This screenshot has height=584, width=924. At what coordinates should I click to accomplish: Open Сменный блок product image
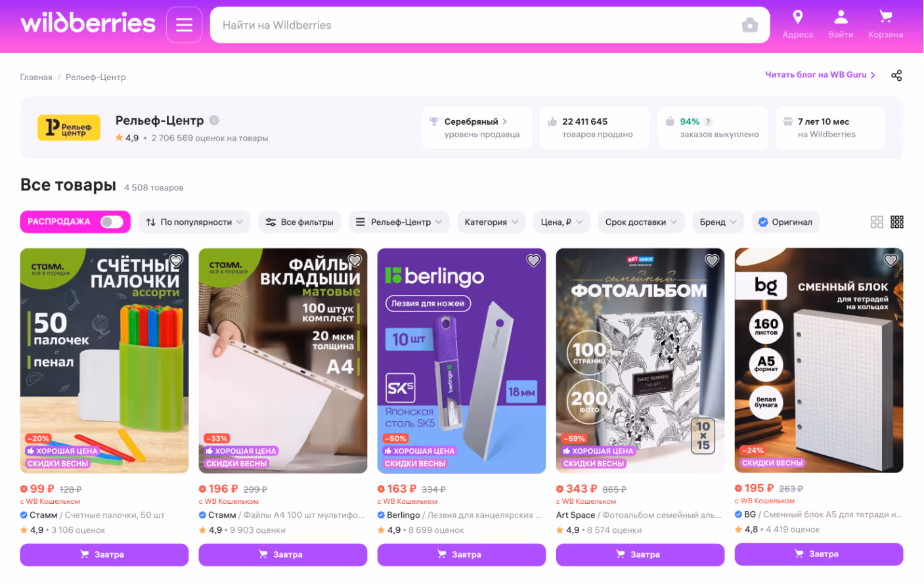tap(819, 360)
